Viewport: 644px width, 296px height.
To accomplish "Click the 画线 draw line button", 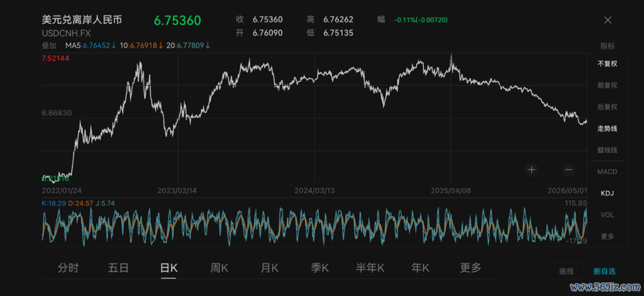I will click(566, 271).
